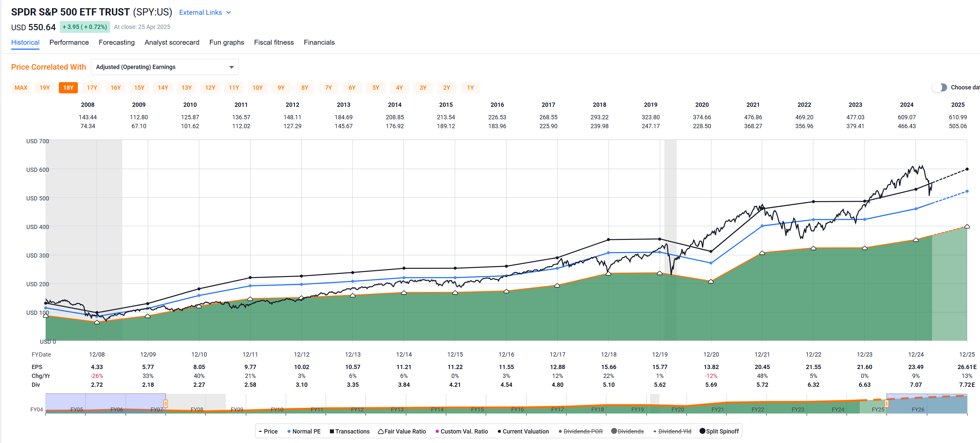
Task: Select the 11Y time range
Action: (x=234, y=87)
